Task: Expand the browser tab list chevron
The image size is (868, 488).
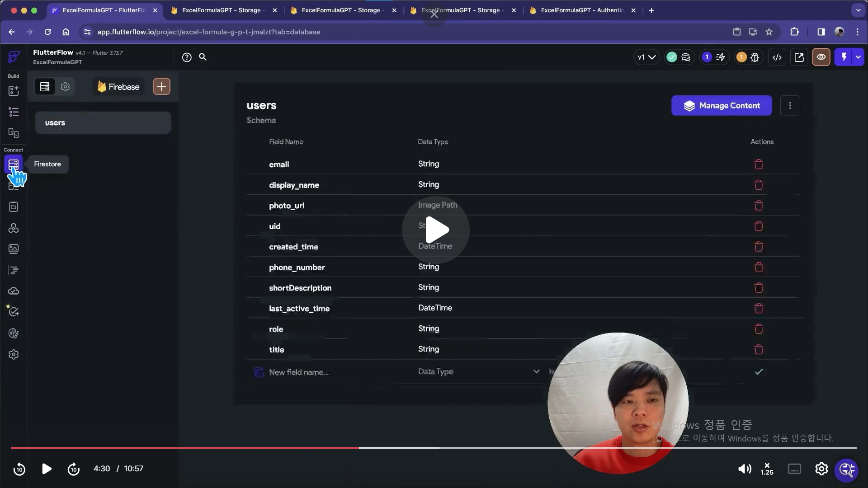Action: [x=858, y=10]
